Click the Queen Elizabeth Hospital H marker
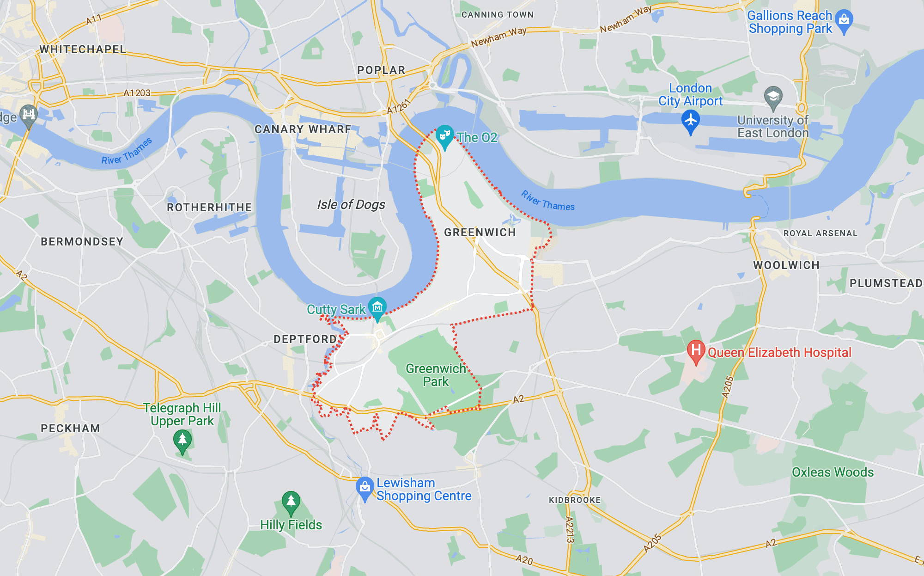The image size is (924, 576). (696, 352)
